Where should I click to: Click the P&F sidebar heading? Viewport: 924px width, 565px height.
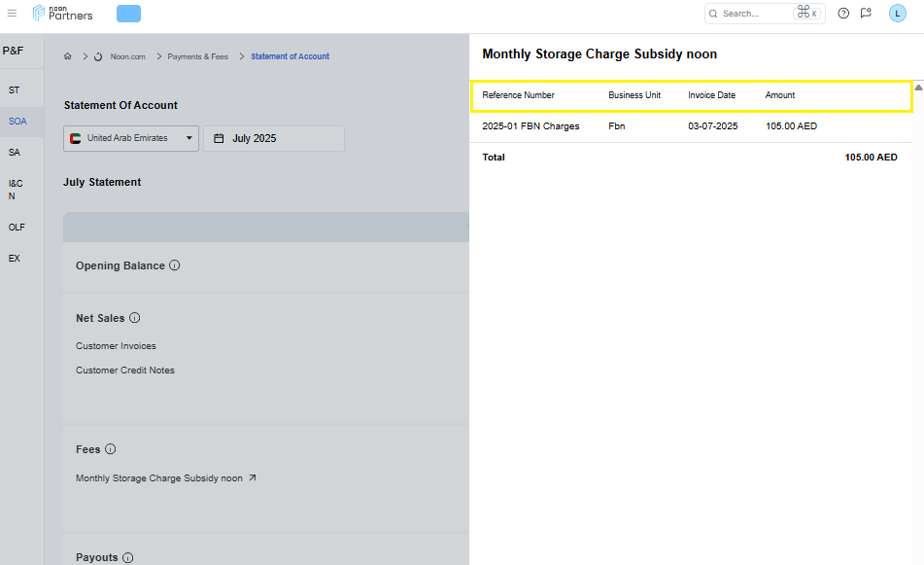pyautogui.click(x=13, y=51)
